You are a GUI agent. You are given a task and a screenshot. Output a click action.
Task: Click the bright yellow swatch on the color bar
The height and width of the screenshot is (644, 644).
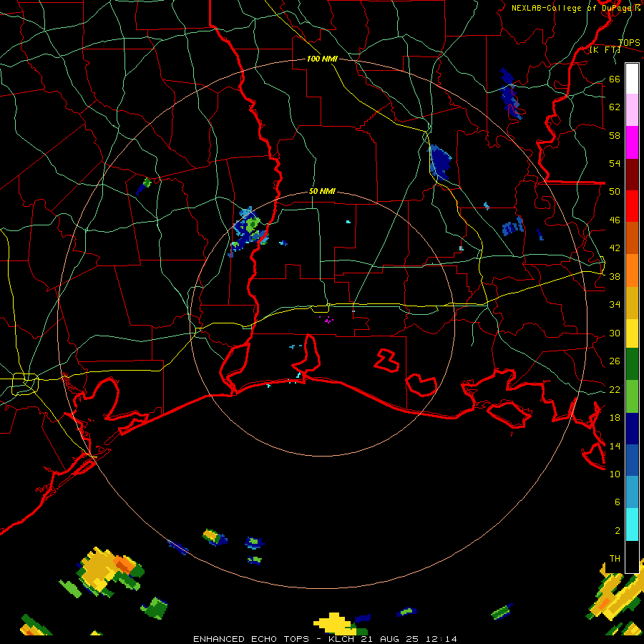pyautogui.click(x=632, y=333)
